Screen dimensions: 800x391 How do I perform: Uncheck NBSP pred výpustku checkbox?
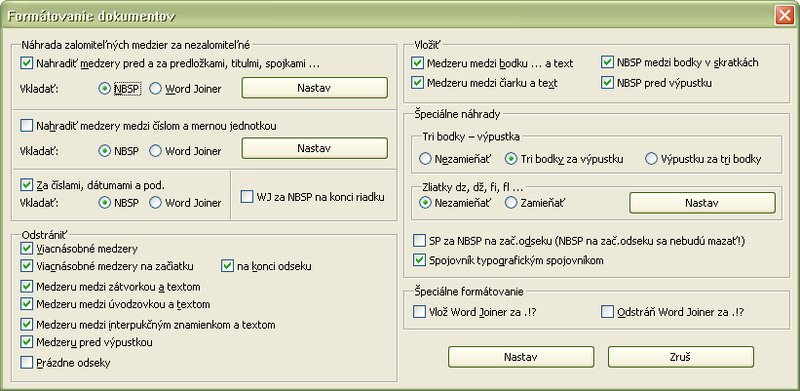pyautogui.click(x=607, y=82)
